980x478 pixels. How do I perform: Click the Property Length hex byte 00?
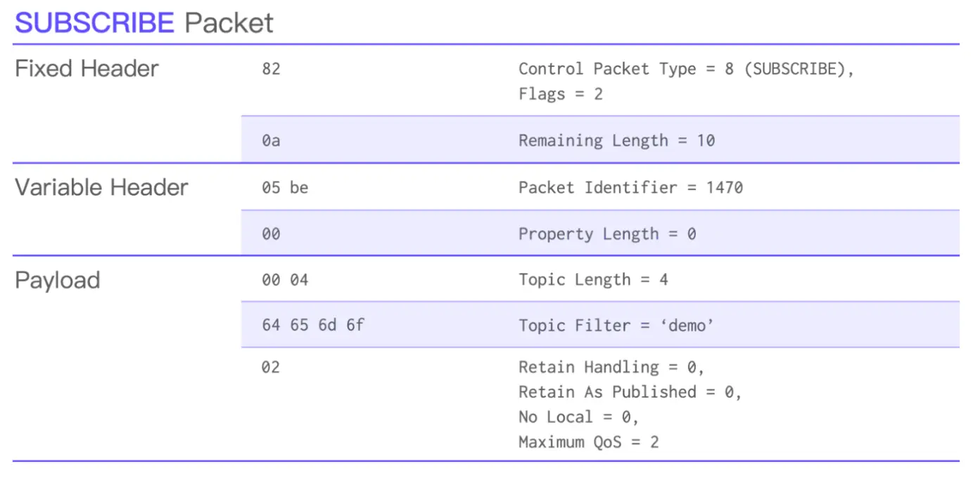[x=271, y=234]
